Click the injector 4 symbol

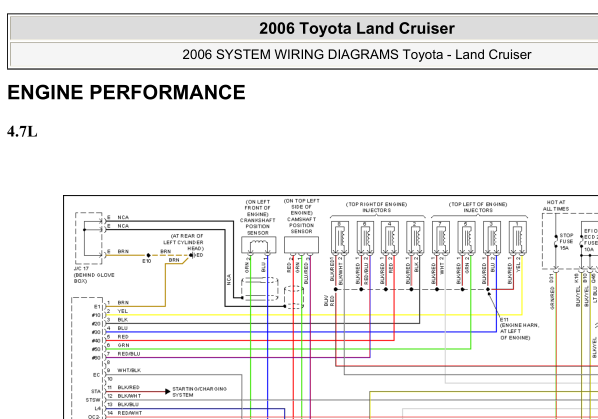tap(390, 237)
